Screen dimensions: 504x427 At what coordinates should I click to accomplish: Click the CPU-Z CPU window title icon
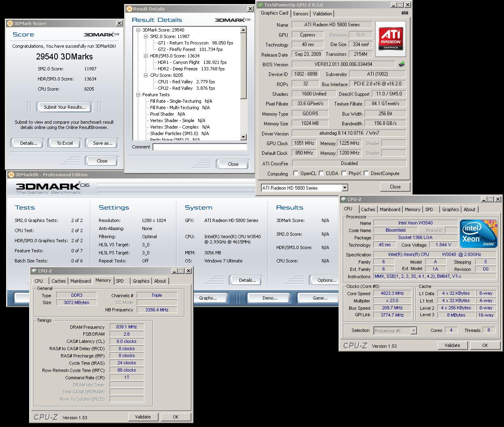tap(343, 199)
